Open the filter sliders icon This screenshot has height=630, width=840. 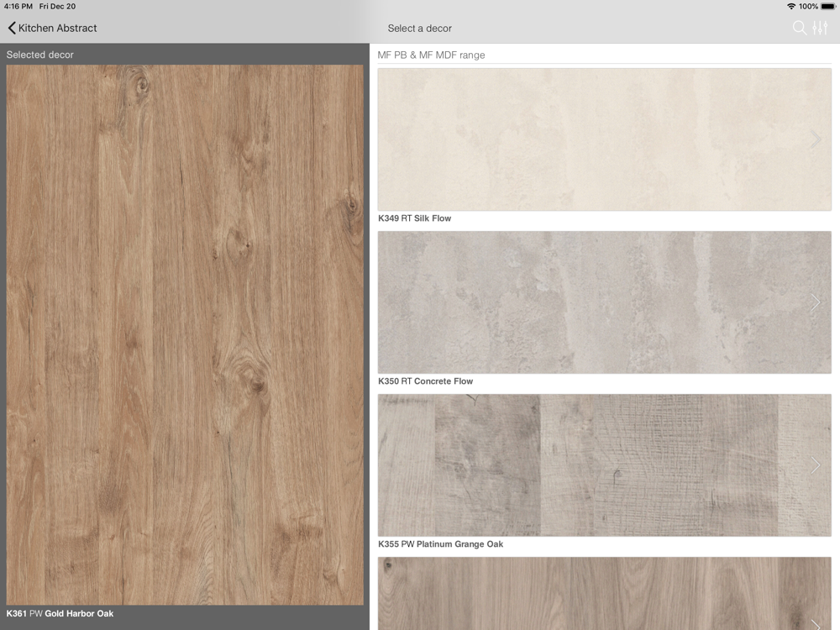click(x=820, y=28)
